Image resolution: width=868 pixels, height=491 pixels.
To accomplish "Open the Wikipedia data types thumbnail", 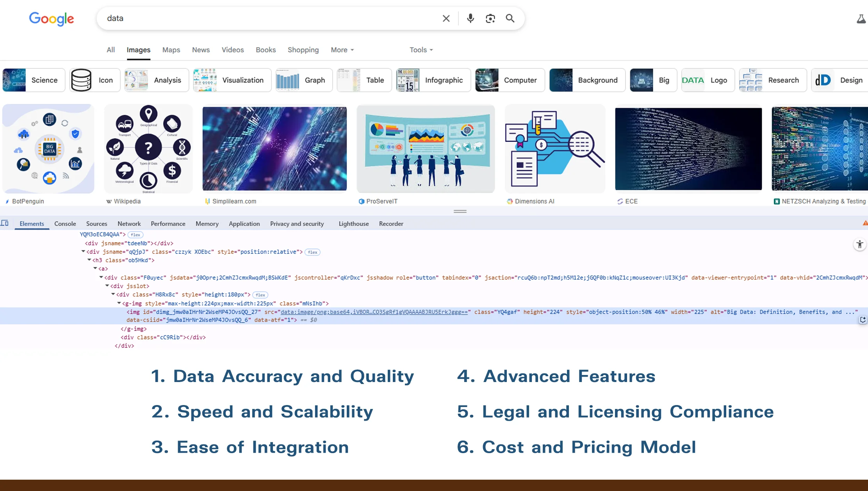I will coord(148,149).
